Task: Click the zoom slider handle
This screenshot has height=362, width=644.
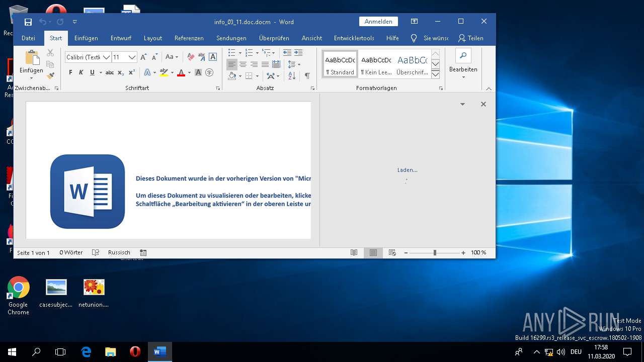Action: coord(435,253)
